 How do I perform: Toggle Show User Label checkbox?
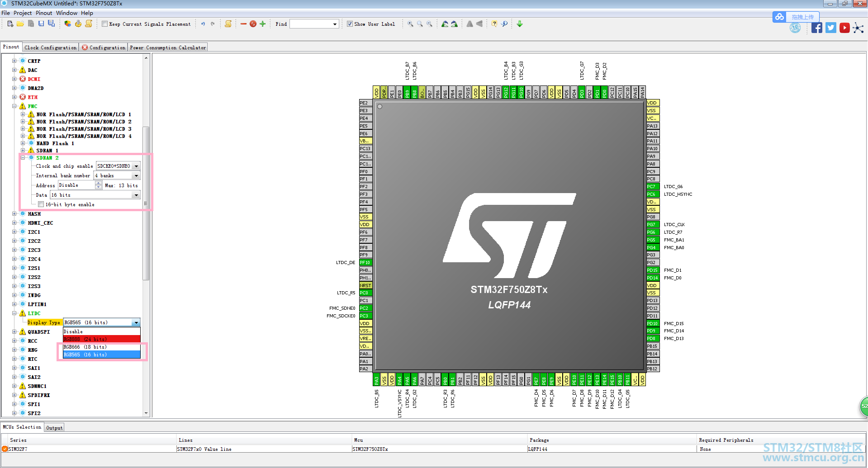coord(350,24)
